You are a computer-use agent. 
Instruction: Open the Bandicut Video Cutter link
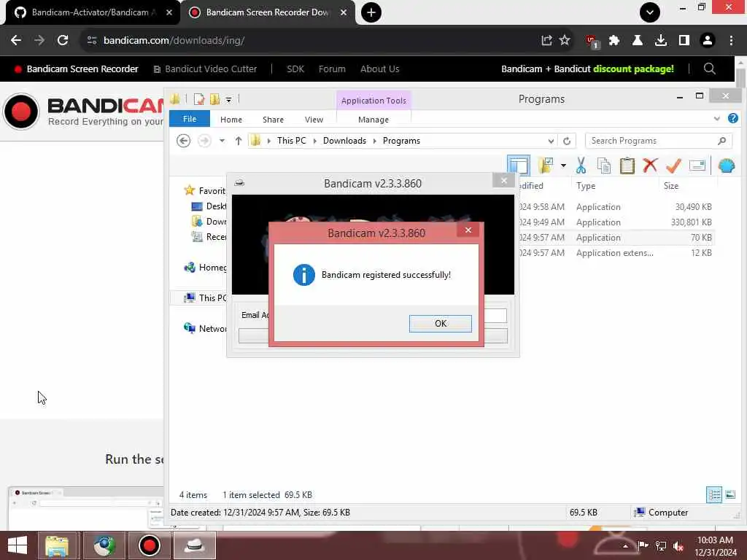point(205,69)
